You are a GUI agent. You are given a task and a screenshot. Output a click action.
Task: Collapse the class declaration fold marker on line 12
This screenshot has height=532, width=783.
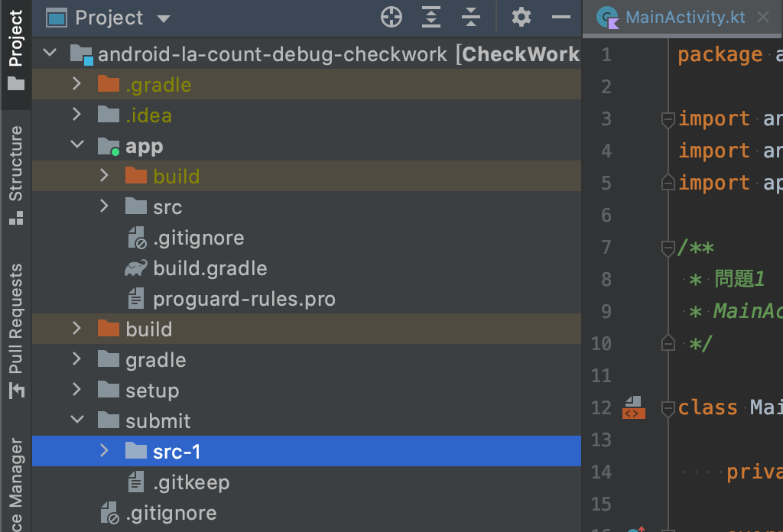(667, 407)
